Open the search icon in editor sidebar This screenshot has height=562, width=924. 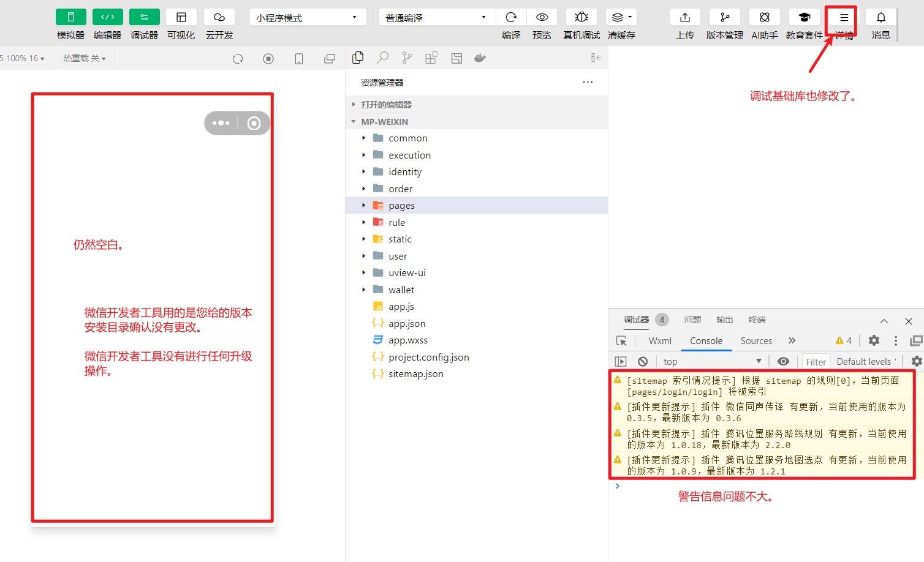click(382, 58)
